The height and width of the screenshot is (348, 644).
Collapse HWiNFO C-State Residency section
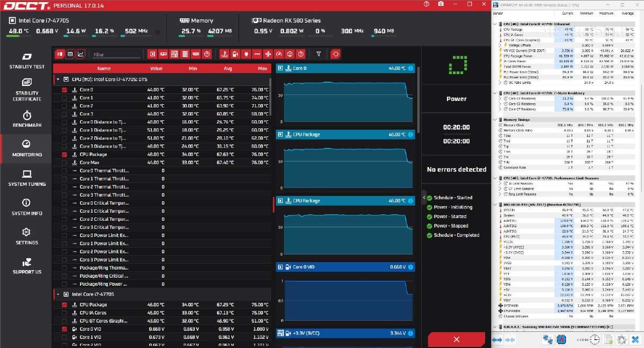(495, 93)
